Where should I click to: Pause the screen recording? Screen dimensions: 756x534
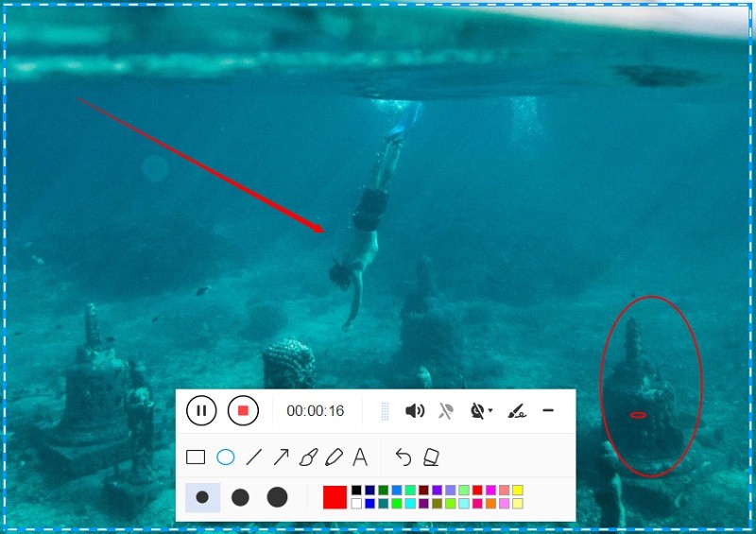(201, 410)
